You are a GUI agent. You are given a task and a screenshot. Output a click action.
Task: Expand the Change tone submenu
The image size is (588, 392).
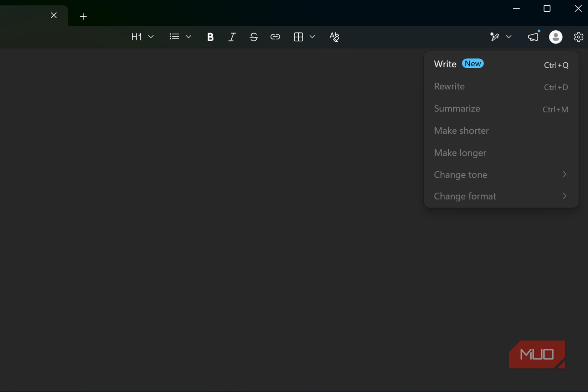[x=501, y=175]
